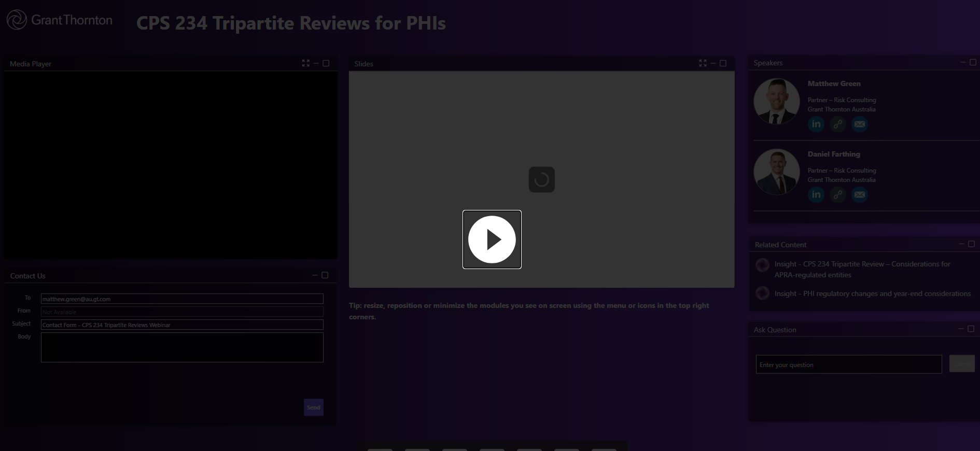The height and width of the screenshot is (451, 980).
Task: Click the Send button in Contact Us
Action: 314,407
